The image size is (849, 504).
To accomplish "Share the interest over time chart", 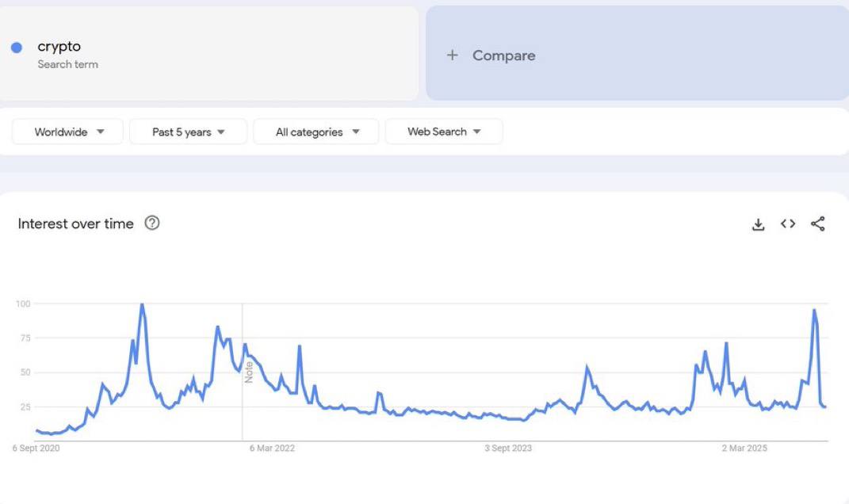I will (817, 223).
